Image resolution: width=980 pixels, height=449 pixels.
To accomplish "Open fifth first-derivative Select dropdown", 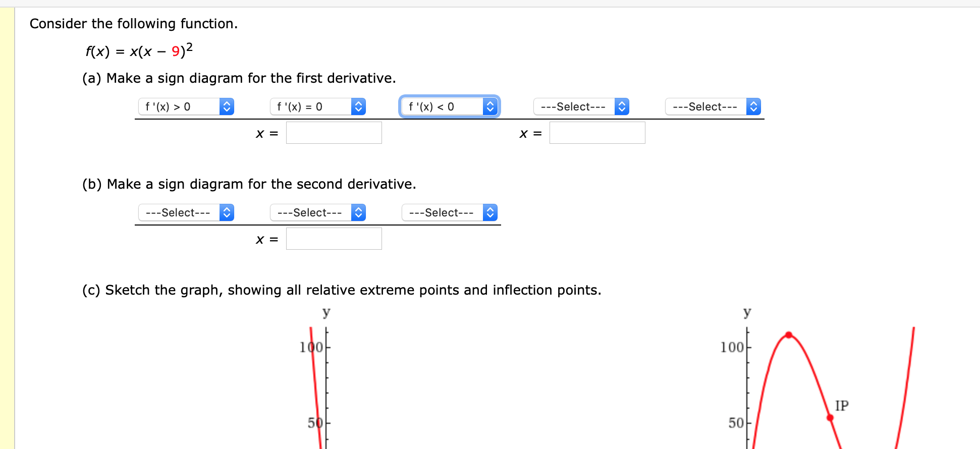I will [x=713, y=106].
